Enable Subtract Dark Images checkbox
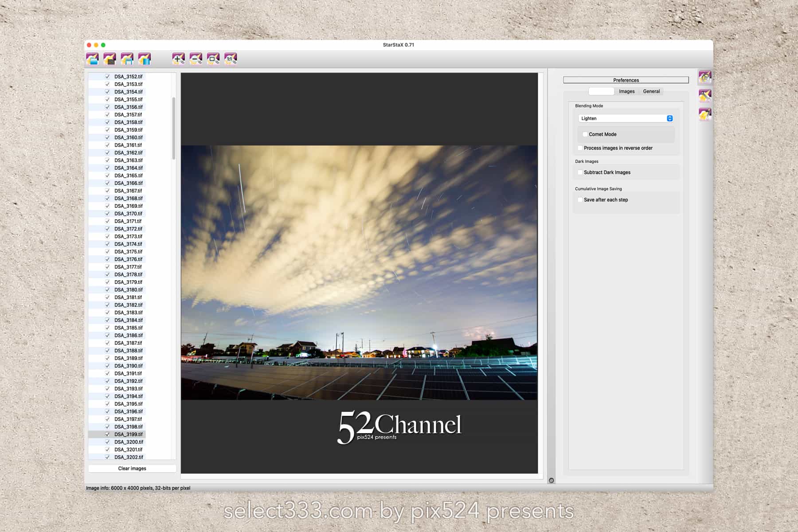Image resolution: width=798 pixels, height=532 pixels. [x=580, y=172]
